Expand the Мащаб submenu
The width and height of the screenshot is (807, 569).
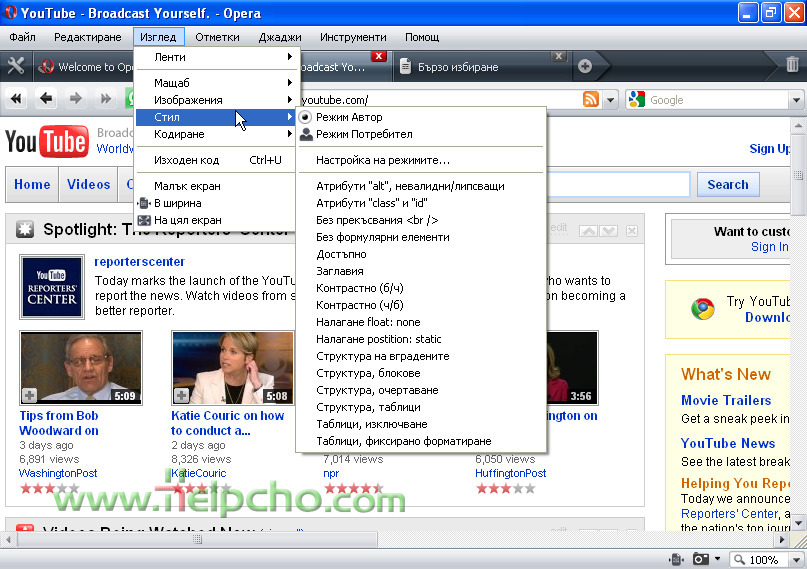214,83
